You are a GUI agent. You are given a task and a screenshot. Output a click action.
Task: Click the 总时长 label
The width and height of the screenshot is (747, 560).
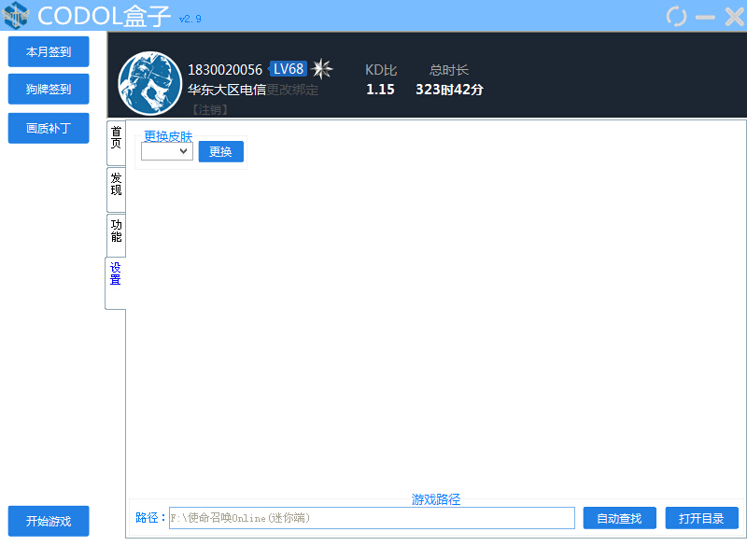pos(449,70)
